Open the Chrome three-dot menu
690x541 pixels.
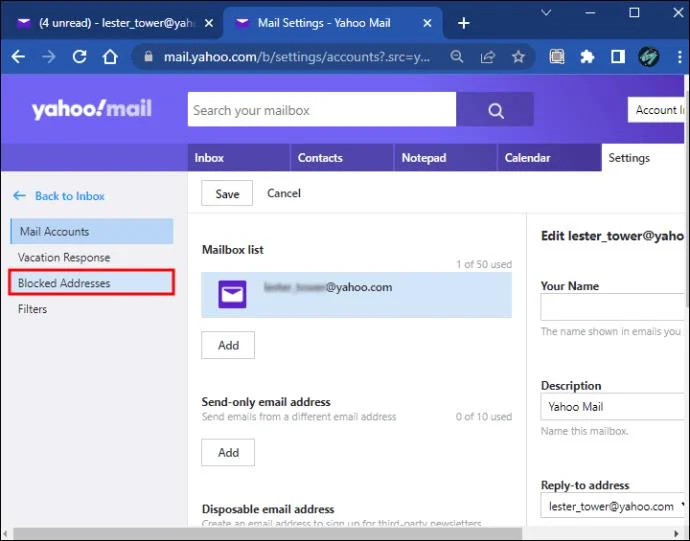point(680,56)
